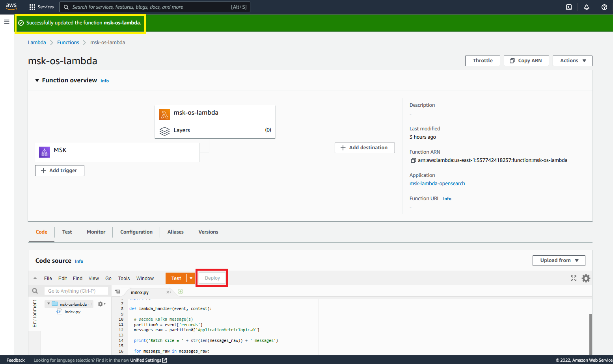Viewport: 613px width, 364px height.
Task: Click the Deploy button
Action: pos(212,278)
